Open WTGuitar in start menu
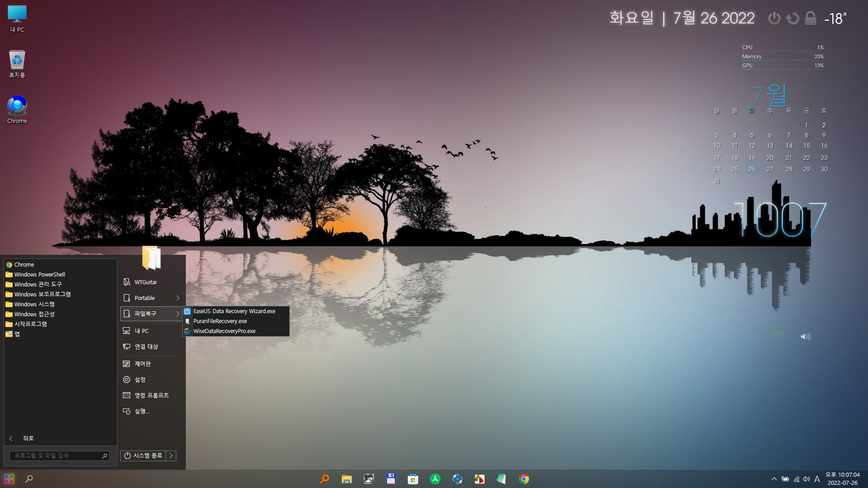The width and height of the screenshot is (868, 488). click(151, 282)
